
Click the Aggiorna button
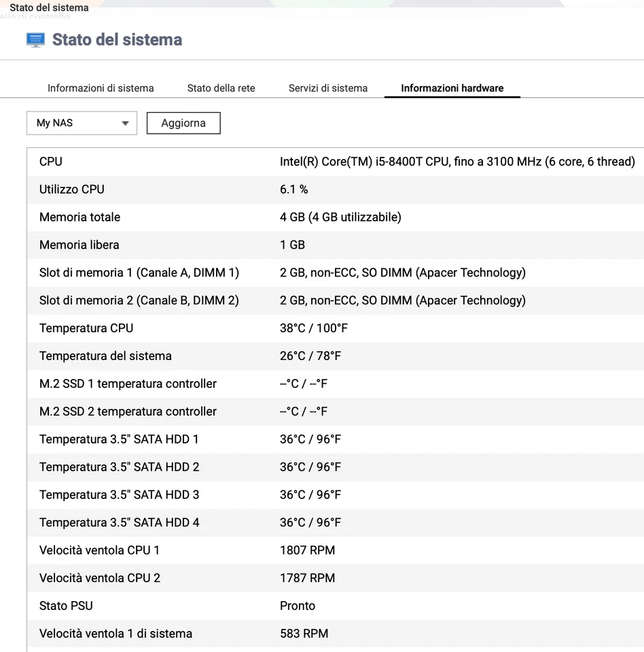click(x=183, y=123)
